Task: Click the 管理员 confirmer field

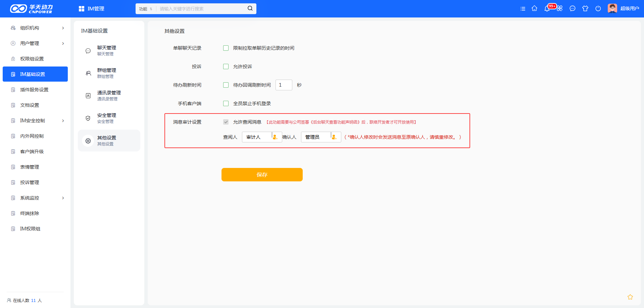Action: coord(321,137)
